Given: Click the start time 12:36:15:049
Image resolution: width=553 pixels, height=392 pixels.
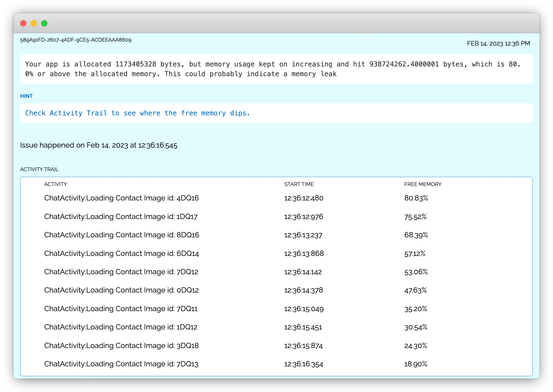Looking at the screenshot, I should [x=304, y=309].
